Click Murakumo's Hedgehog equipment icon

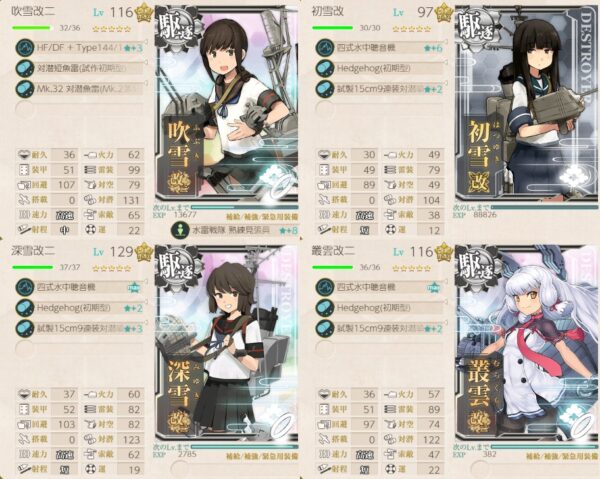click(x=325, y=308)
